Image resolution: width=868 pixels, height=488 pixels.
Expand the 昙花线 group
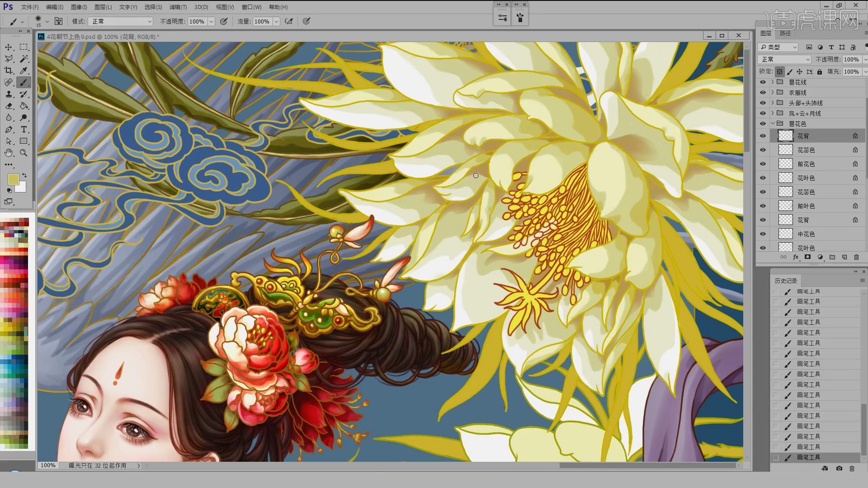tap(773, 82)
